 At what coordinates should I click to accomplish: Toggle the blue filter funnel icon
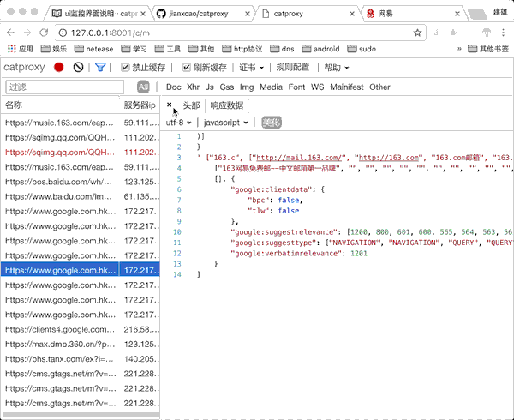(x=100, y=67)
